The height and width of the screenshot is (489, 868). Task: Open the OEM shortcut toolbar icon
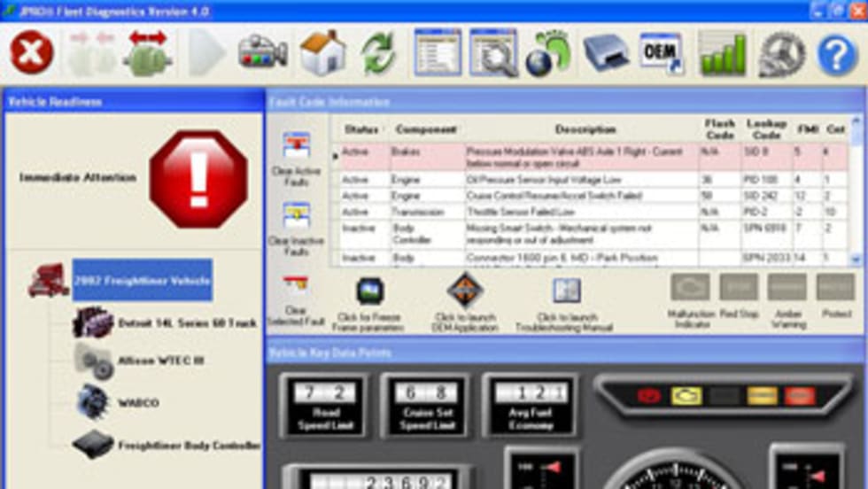pos(662,53)
